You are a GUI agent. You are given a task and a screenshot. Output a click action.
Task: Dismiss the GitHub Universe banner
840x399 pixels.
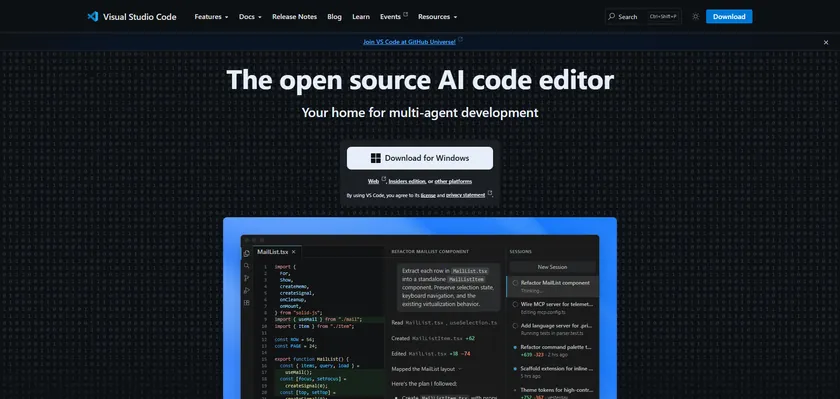[x=826, y=42]
